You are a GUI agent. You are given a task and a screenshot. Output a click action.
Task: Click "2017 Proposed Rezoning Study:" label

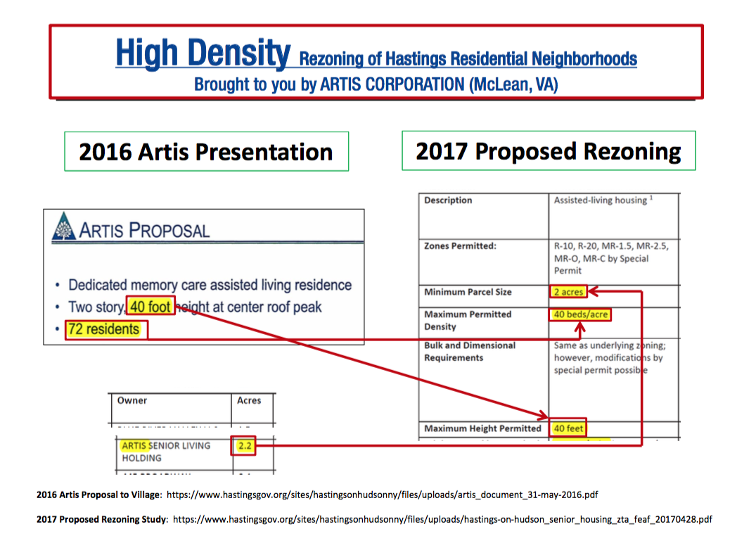pos(102,520)
